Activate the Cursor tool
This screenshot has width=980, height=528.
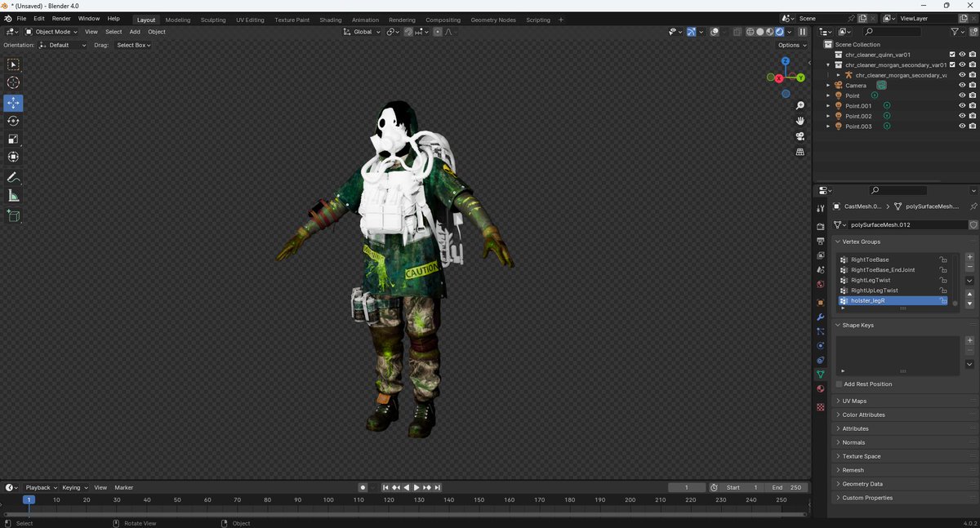13,82
